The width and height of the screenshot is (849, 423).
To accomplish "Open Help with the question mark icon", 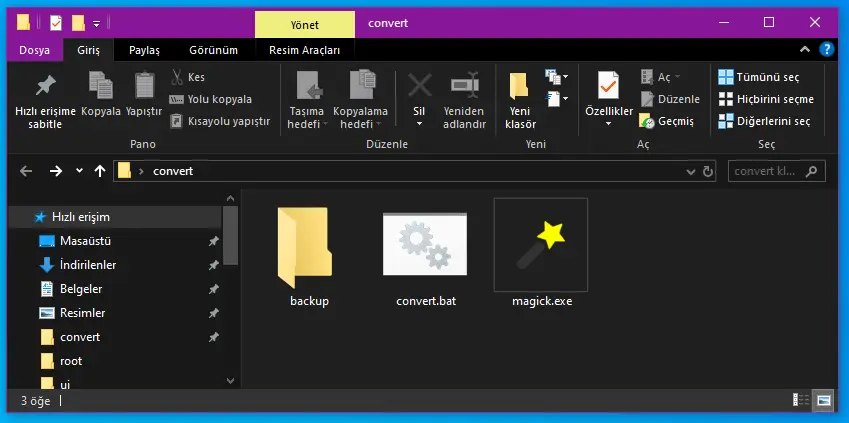I will (x=827, y=50).
